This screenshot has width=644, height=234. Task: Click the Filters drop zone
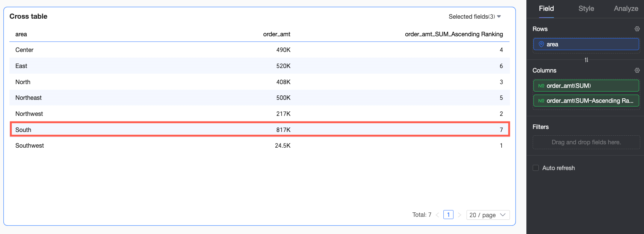click(586, 142)
